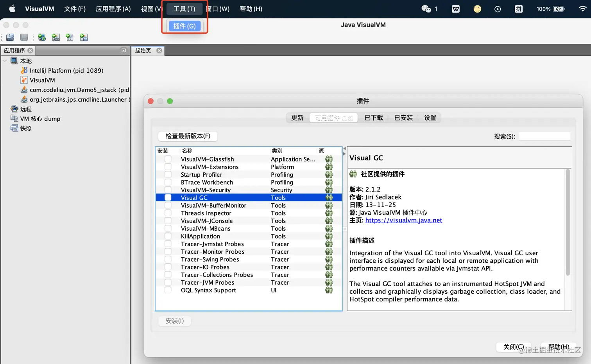Check the KillApplication install checkbox
591x364 pixels.
[x=168, y=236]
